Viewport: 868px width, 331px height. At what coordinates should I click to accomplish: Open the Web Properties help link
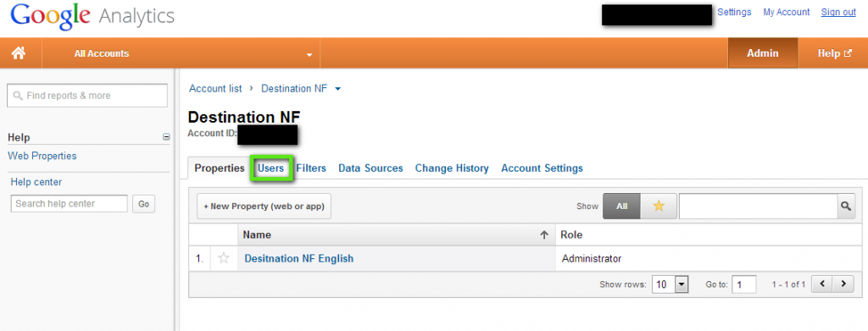[42, 156]
